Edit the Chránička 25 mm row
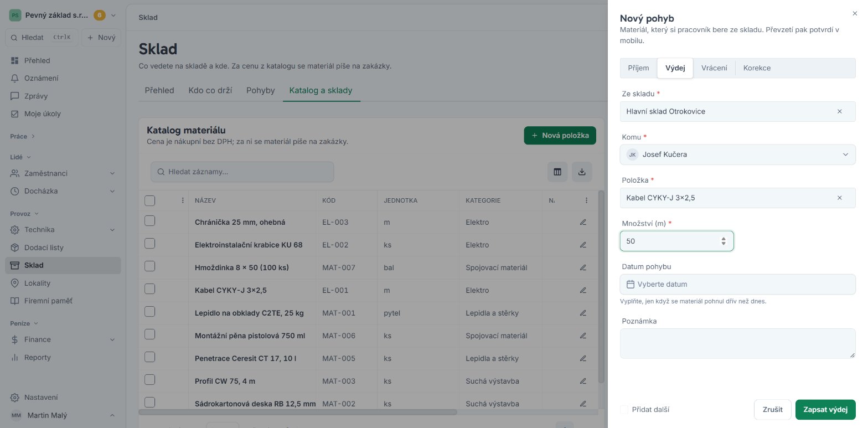 (583, 222)
